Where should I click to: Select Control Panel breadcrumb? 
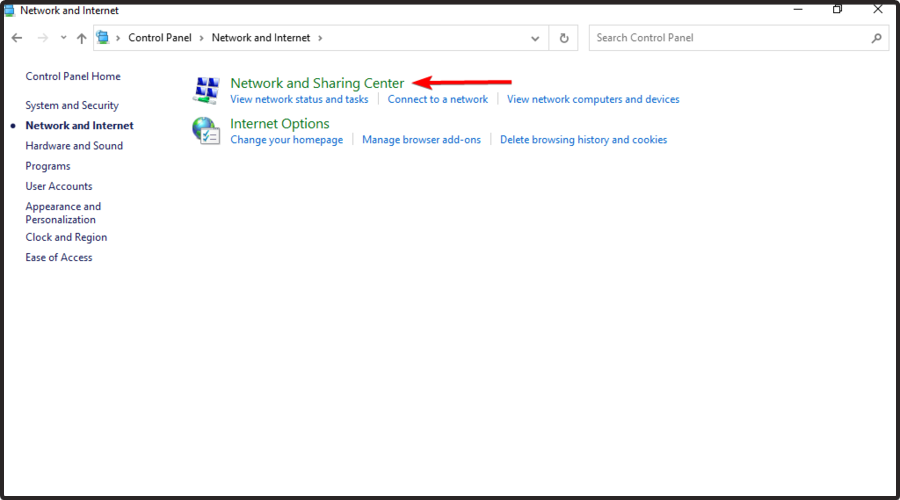pos(160,37)
